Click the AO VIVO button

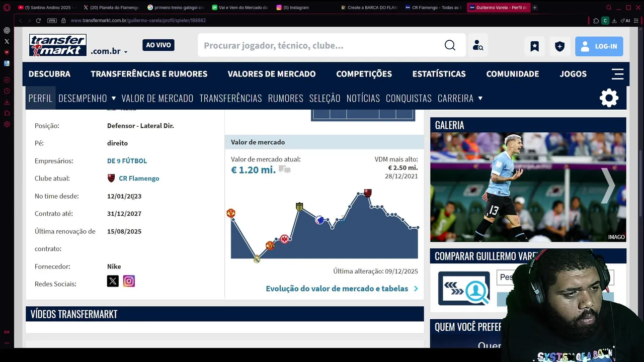158,45
